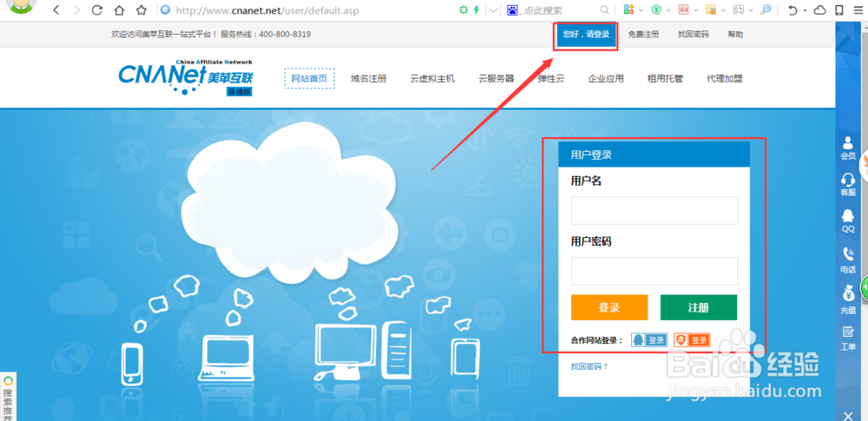
Task: Click the 用户名 input field
Action: point(654,210)
